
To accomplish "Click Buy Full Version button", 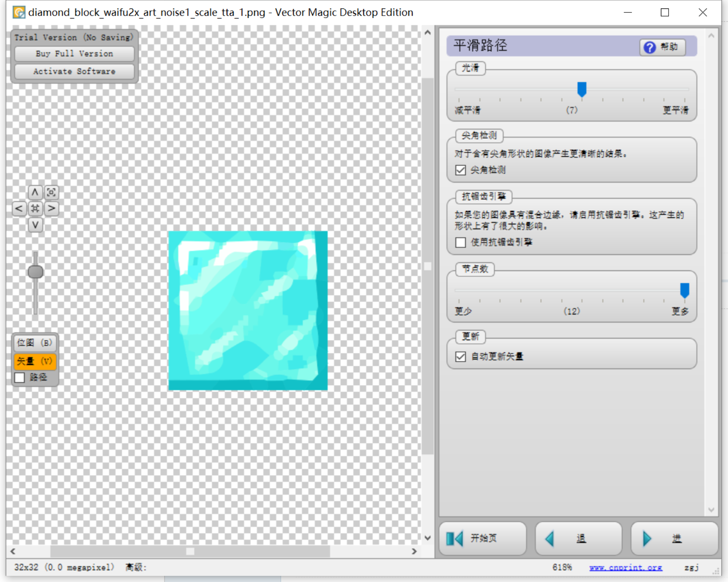I will click(x=74, y=54).
